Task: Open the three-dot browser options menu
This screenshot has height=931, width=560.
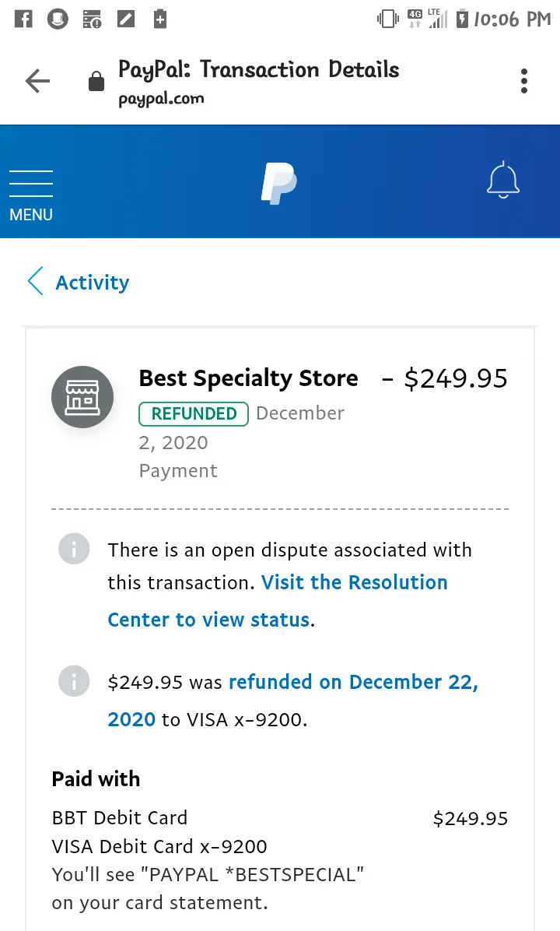Action: pyautogui.click(x=523, y=81)
